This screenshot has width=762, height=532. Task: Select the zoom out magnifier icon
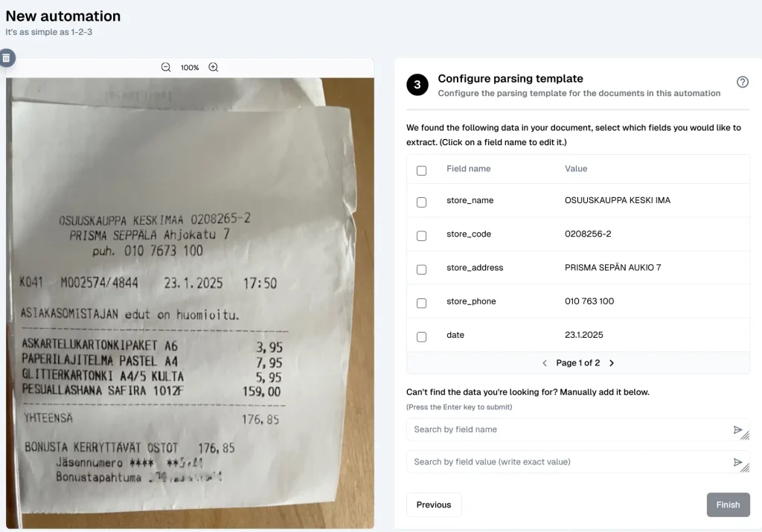coord(165,67)
